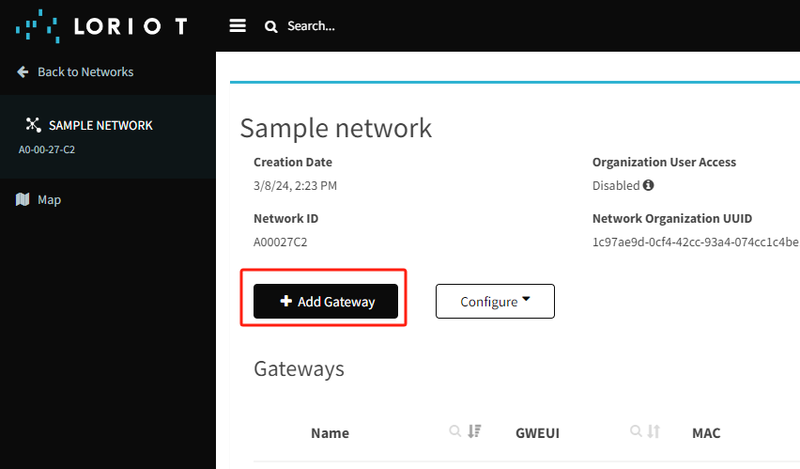800x469 pixels.
Task: Click the search icon in GWEUI column
Action: point(635,432)
